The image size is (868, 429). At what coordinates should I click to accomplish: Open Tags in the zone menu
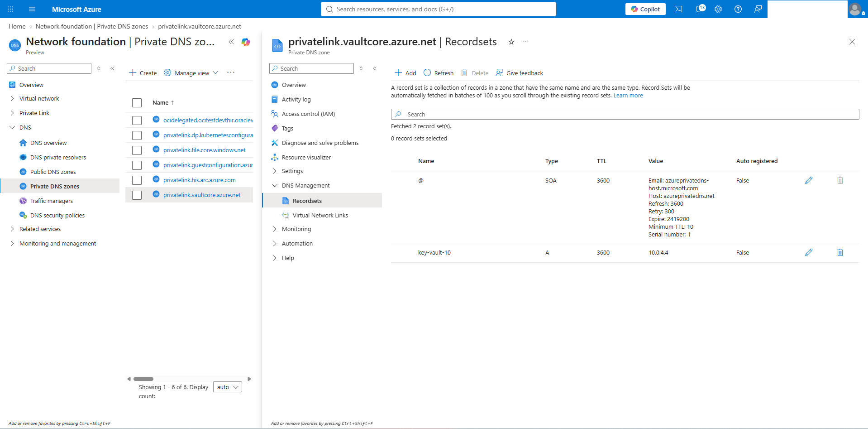click(x=287, y=128)
